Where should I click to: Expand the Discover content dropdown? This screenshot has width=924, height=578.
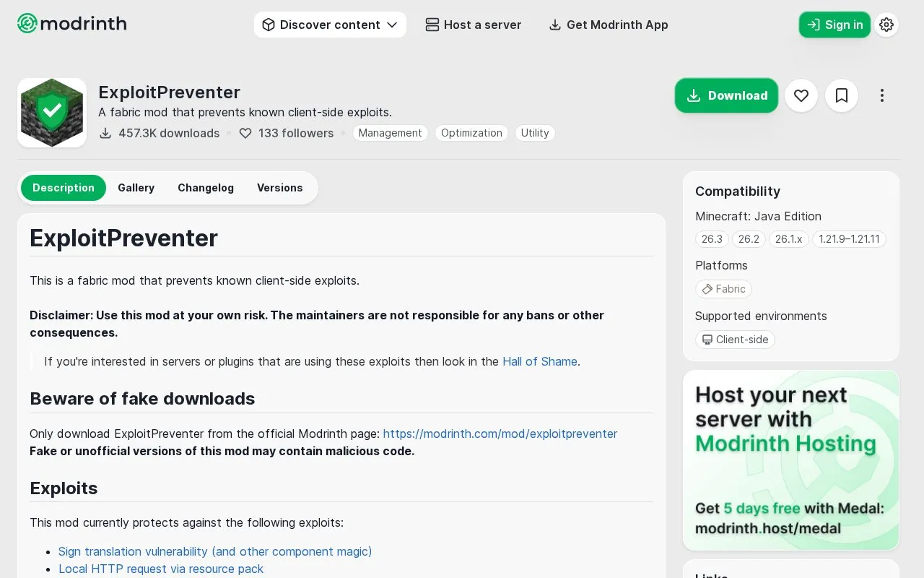(330, 25)
